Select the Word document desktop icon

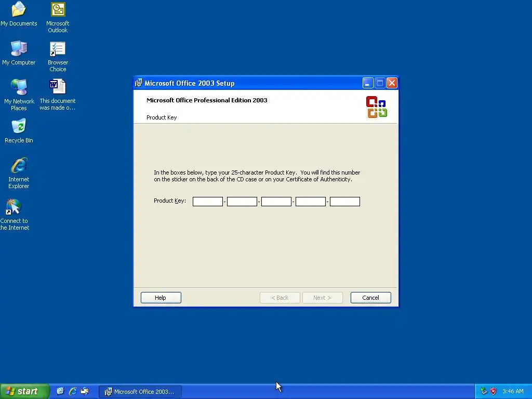click(x=57, y=95)
